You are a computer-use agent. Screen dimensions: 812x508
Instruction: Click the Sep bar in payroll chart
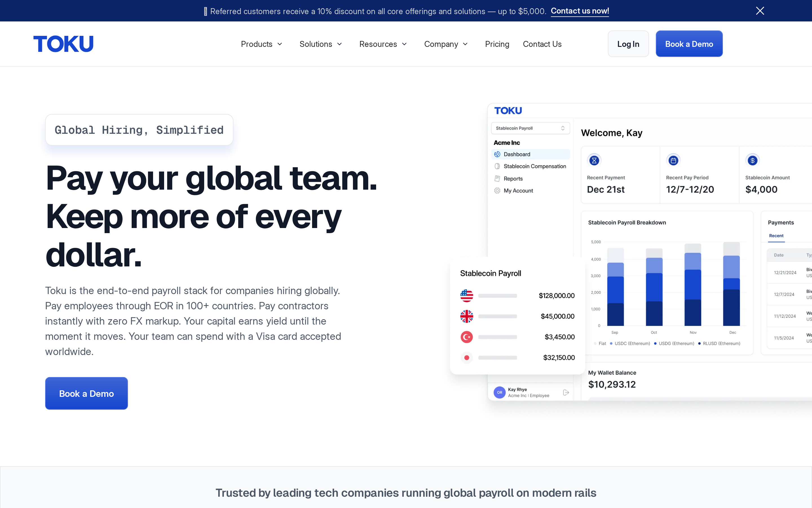[615, 287]
